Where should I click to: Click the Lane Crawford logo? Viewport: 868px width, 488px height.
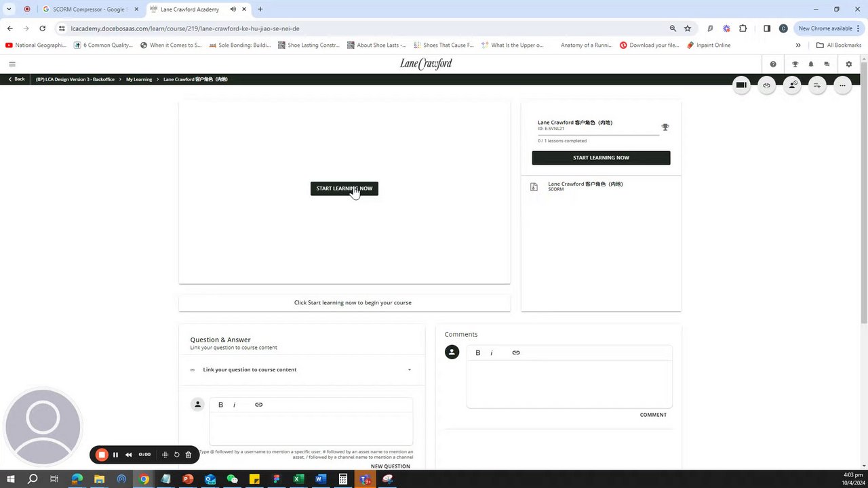click(x=426, y=64)
